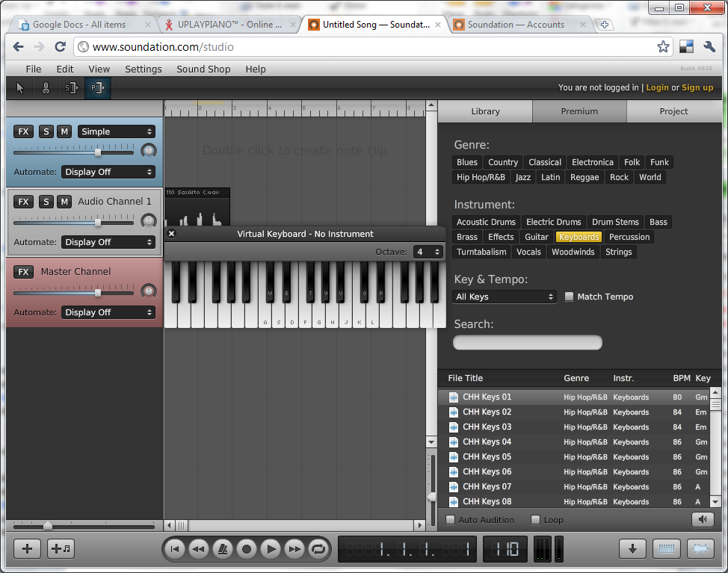Click the Audio Channel 1 pan knob
This screenshot has height=573, width=728.
tap(149, 220)
